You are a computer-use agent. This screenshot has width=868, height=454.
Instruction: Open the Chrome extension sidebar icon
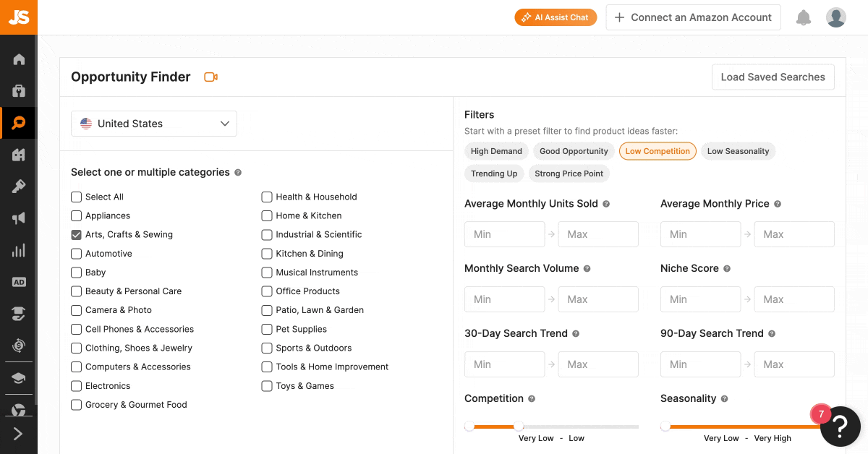[19, 410]
